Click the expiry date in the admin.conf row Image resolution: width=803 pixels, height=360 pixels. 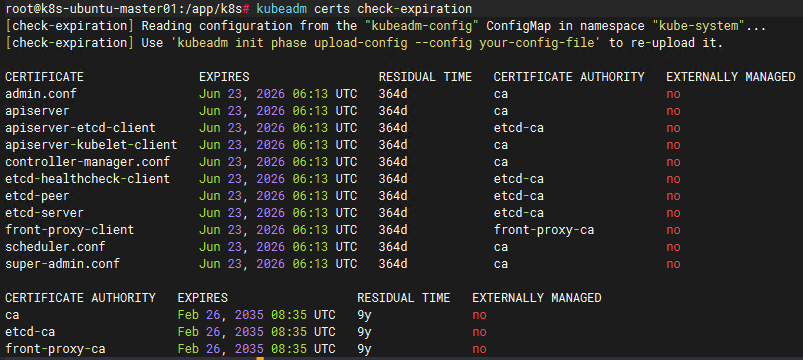coord(278,94)
